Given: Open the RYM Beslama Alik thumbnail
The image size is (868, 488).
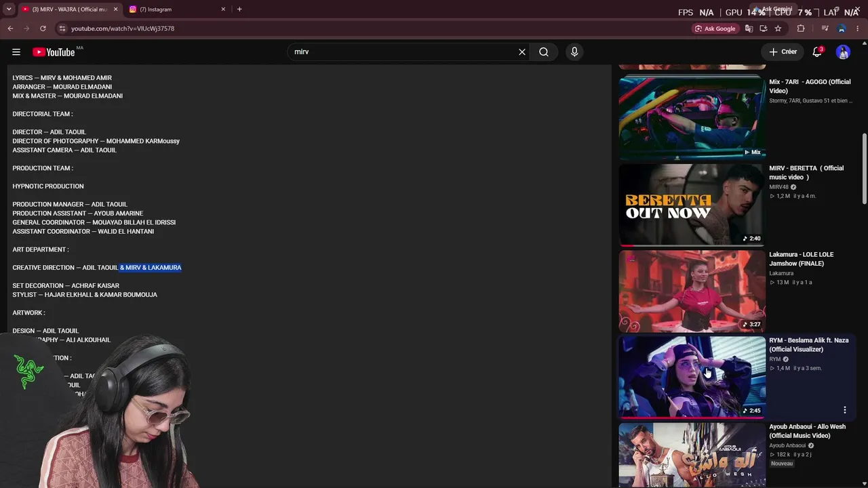Looking at the screenshot, I should [x=692, y=377].
